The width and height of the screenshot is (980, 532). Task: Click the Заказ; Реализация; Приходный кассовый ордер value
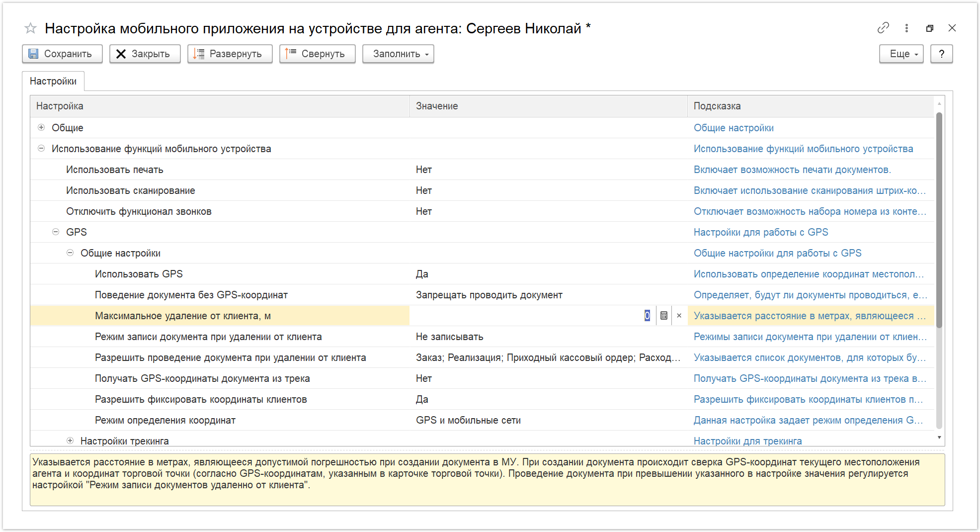click(548, 357)
